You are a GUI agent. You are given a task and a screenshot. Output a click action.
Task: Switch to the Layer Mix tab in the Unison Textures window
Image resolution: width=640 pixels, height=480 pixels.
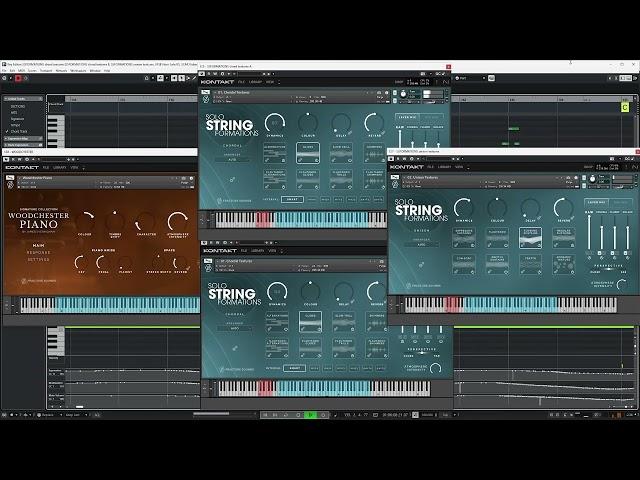click(x=596, y=202)
